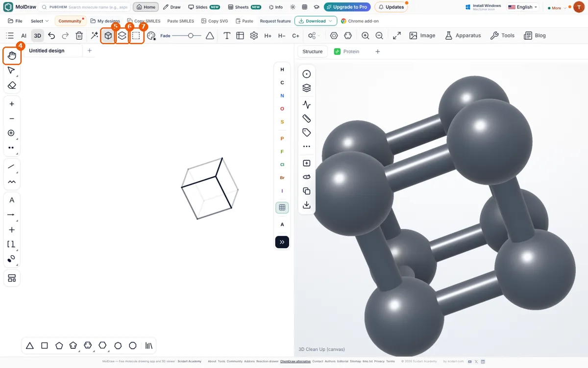Click the label tag icon in viewer

[307, 132]
